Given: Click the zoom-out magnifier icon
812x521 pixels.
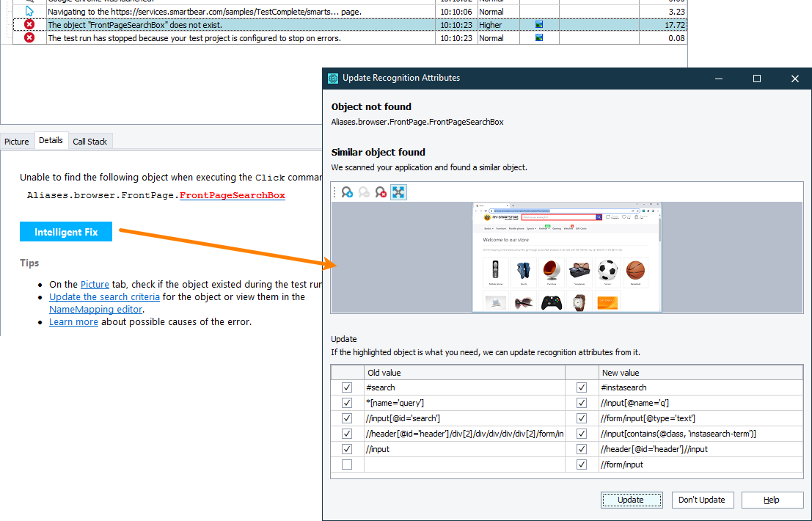Looking at the screenshot, I should (364, 192).
